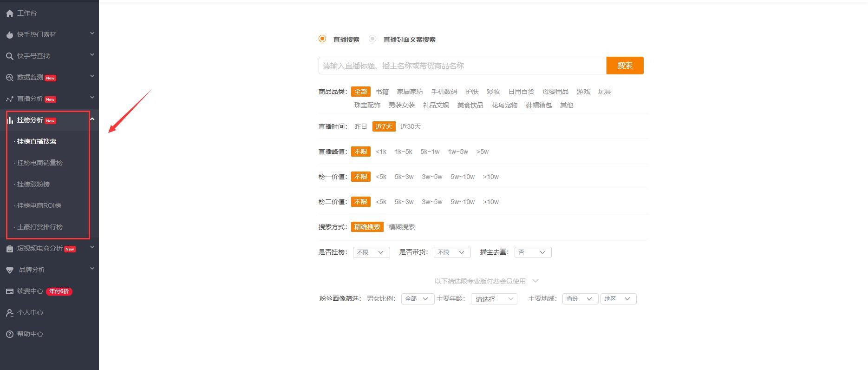This screenshot has height=370, width=868.
Task: Open the 男女比例 dropdown
Action: tap(418, 299)
